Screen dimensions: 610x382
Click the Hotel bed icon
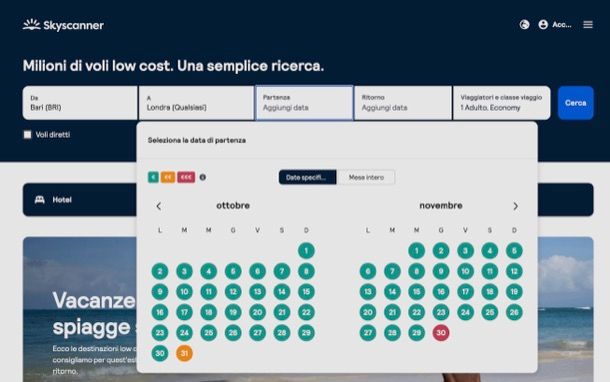coord(40,200)
